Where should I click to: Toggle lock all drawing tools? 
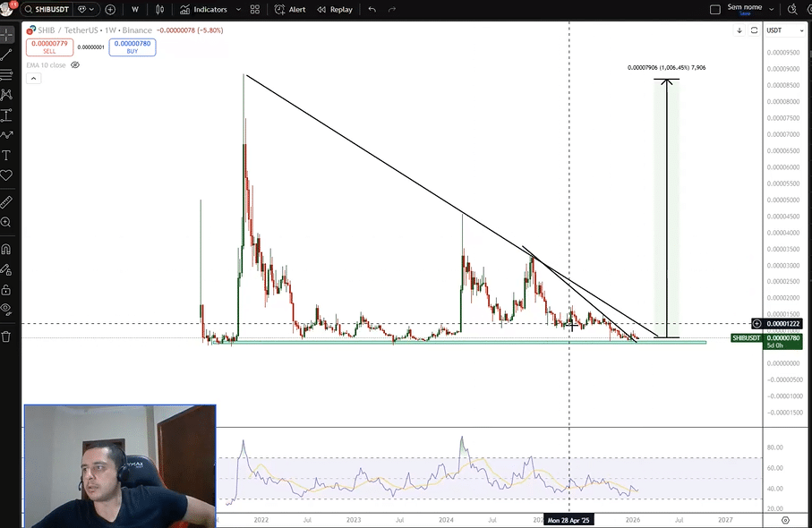tap(6, 289)
